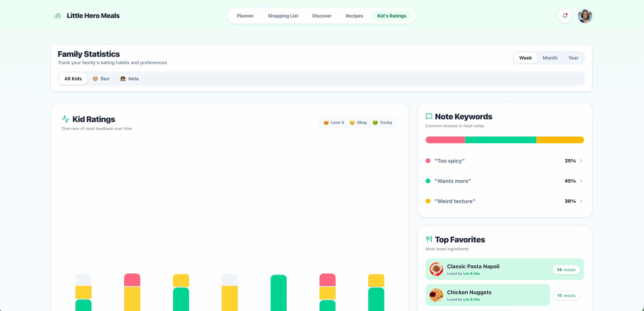Click the Kid Ratings pulse icon

coord(66,119)
